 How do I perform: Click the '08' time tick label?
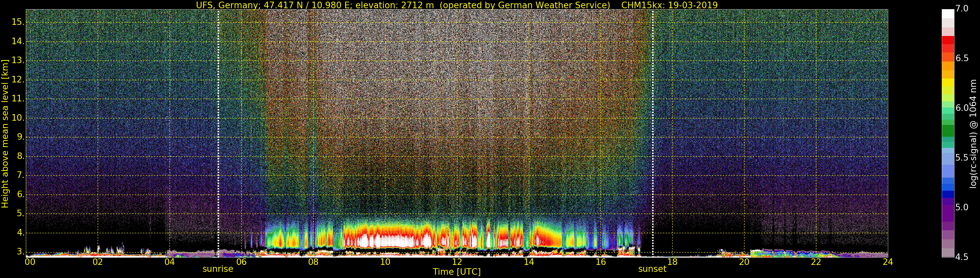pos(313,262)
